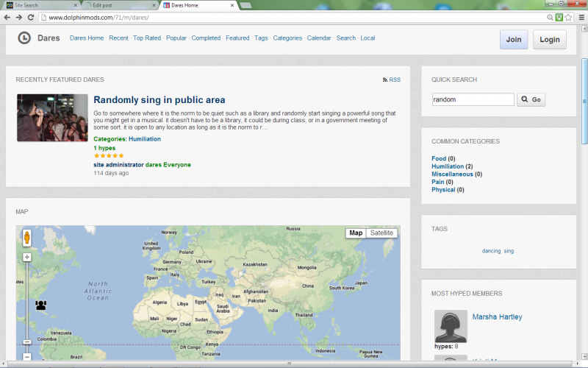Open the Categories menu item
Image resolution: width=588 pixels, height=368 pixels.
point(287,38)
